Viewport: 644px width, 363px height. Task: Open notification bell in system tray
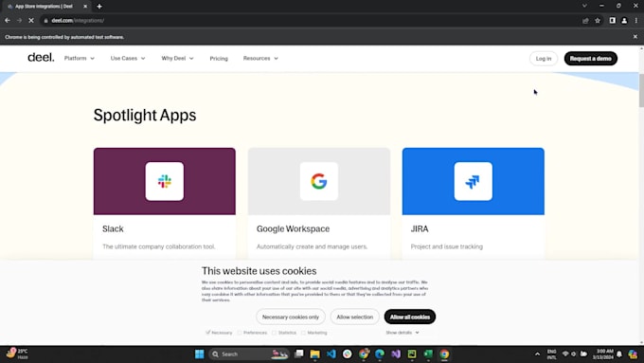click(x=619, y=354)
